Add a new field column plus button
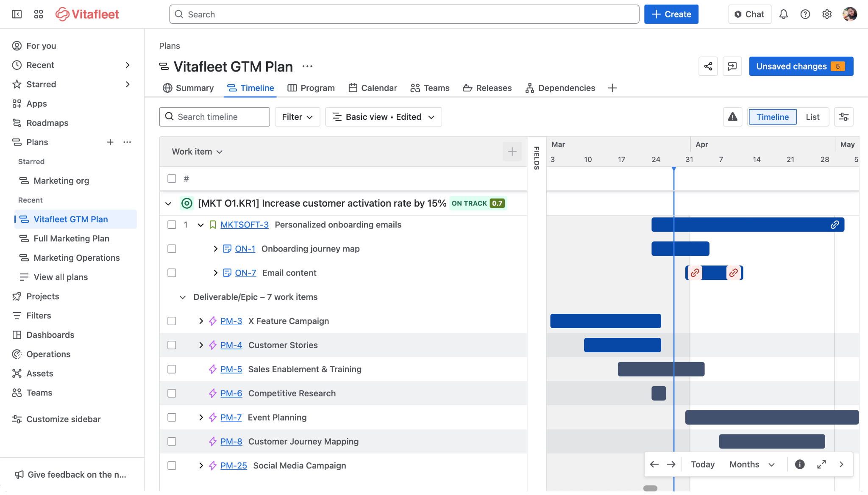Viewport: 868px width, 495px height. click(x=512, y=152)
